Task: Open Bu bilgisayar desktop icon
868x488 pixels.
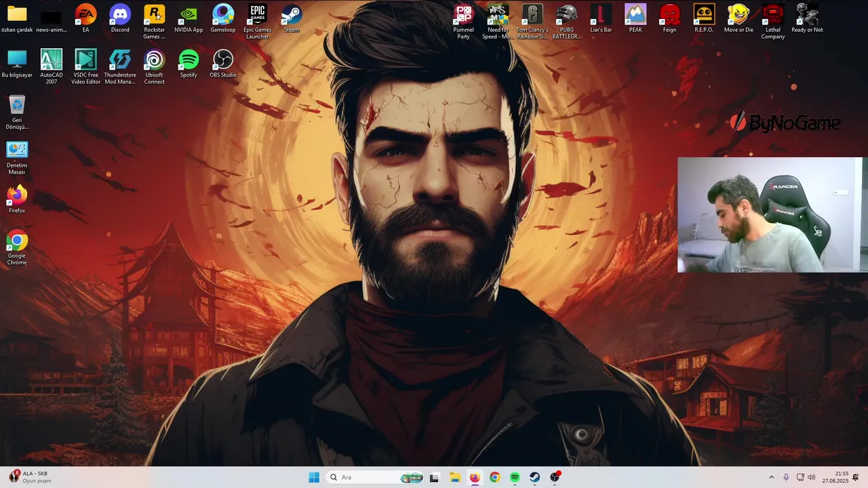Action: click(17, 64)
